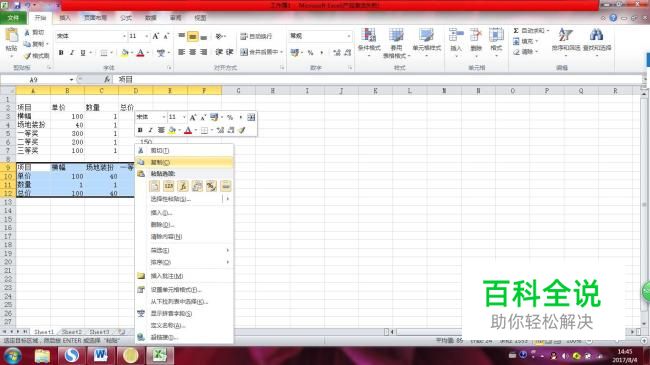The height and width of the screenshot is (365, 650).
Task: Choose Paste Link icon in context menu
Action: [226, 186]
